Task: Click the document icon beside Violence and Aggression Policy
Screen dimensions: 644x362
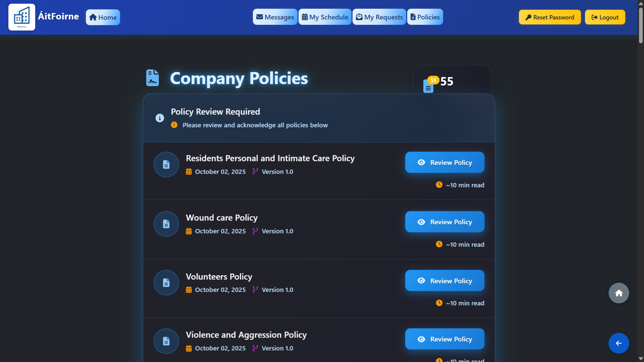Action: 166,341
